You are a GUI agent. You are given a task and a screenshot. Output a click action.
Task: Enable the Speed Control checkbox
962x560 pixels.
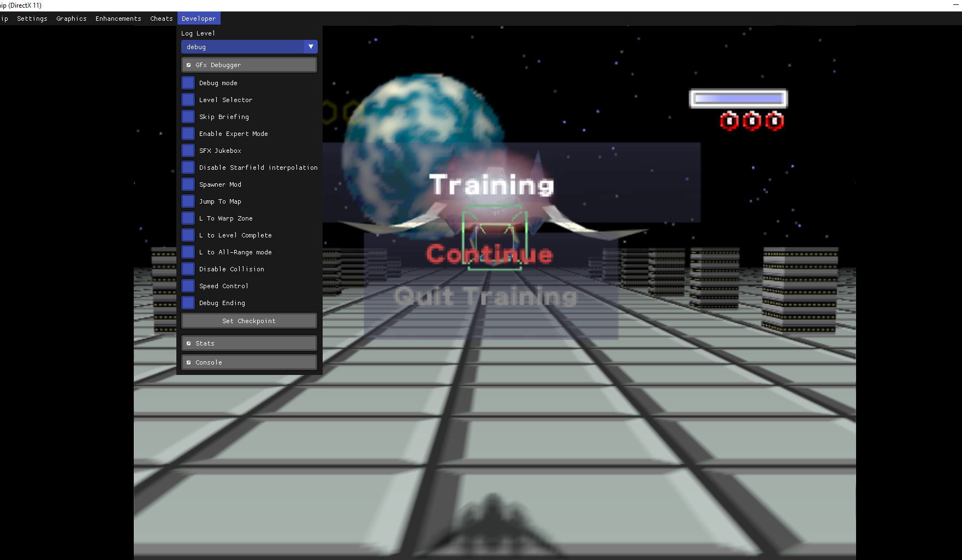coord(188,286)
